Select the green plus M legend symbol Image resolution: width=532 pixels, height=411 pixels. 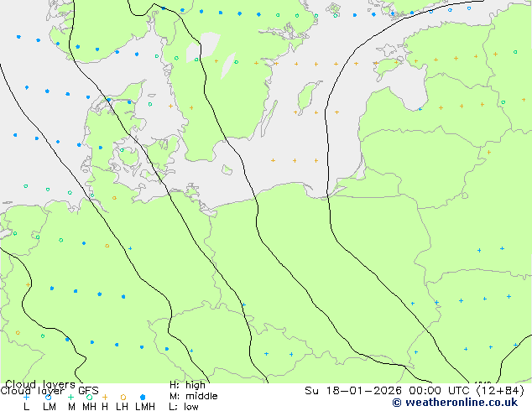(x=70, y=397)
